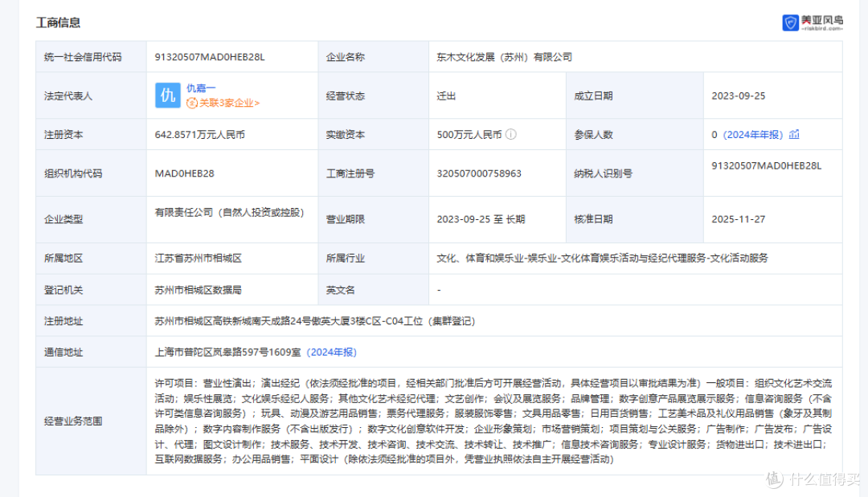Image resolution: width=868 pixels, height=497 pixels.
Task: Select the company name 东木文化发展（苏州）有限公司
Action: point(504,57)
